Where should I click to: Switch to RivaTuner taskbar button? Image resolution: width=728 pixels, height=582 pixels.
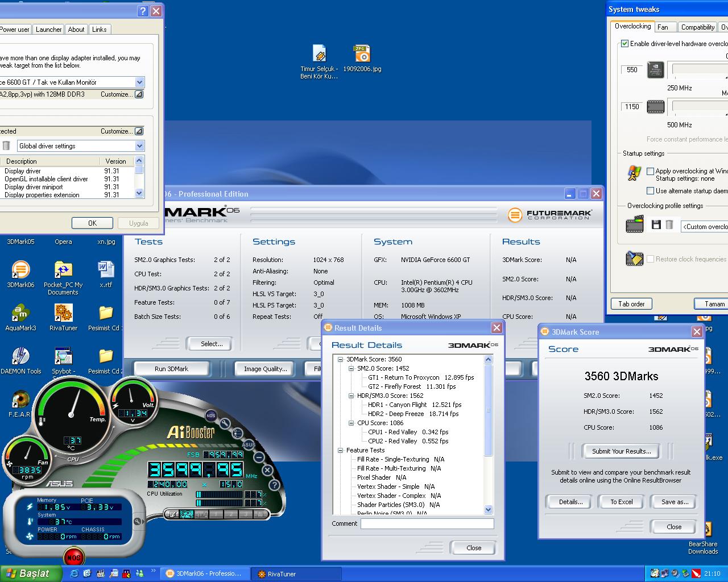tap(296, 574)
